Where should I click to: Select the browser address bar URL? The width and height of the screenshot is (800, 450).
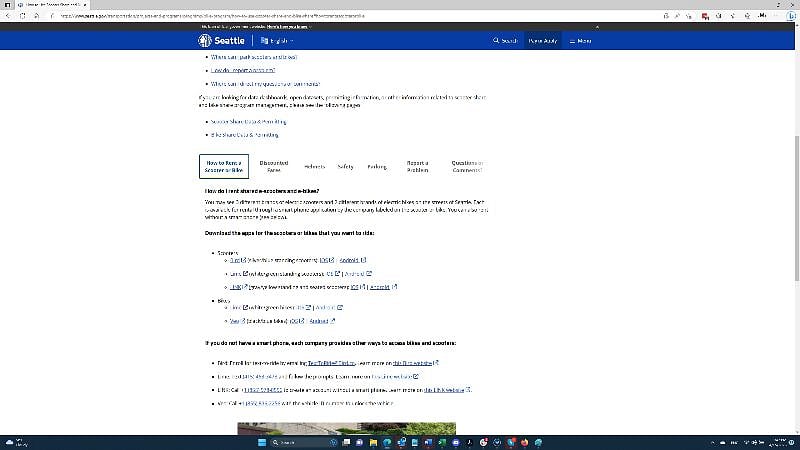[213, 16]
